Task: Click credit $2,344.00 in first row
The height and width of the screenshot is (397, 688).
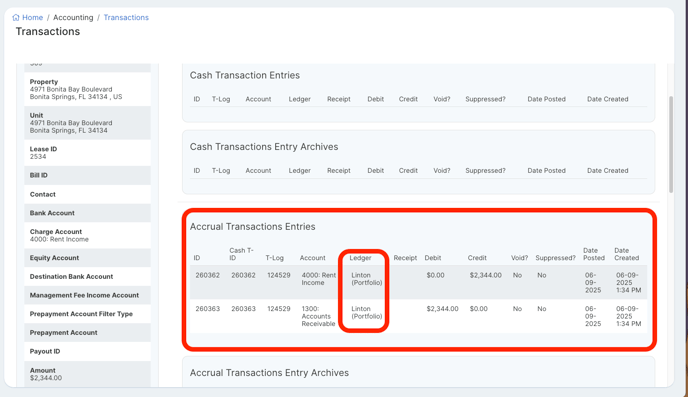Action: tap(485, 275)
